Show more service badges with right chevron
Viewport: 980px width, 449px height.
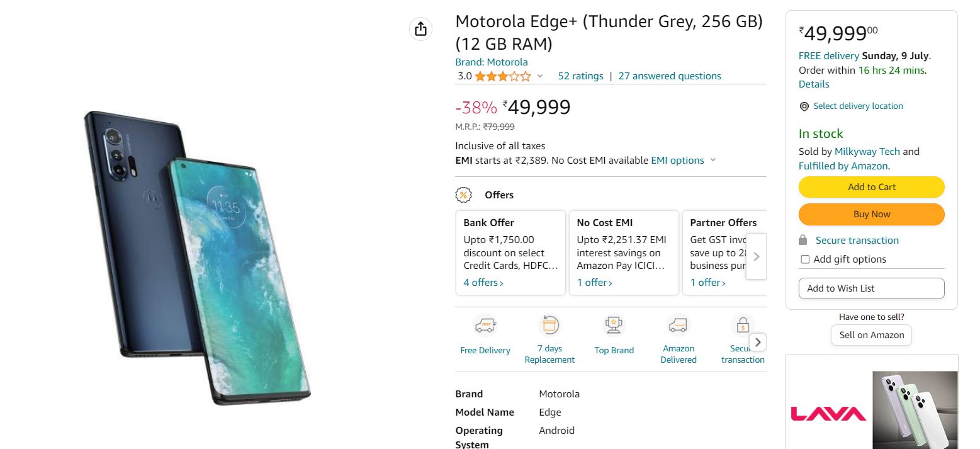pyautogui.click(x=758, y=342)
